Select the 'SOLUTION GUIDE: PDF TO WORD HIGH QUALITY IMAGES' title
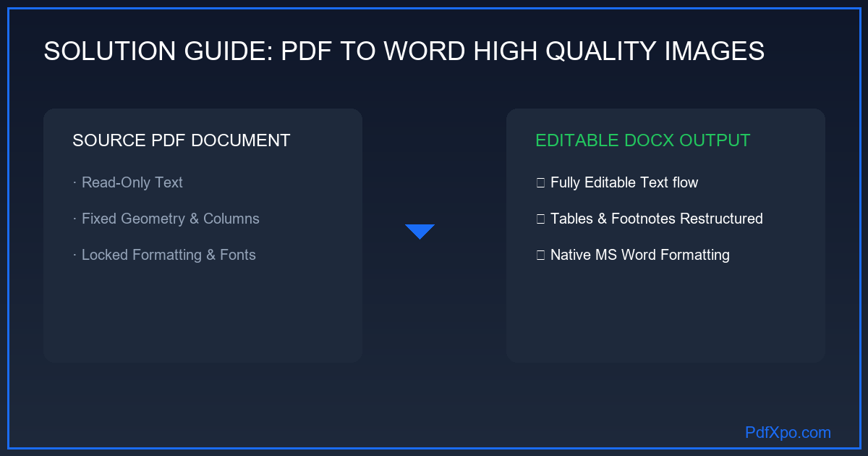 404,51
